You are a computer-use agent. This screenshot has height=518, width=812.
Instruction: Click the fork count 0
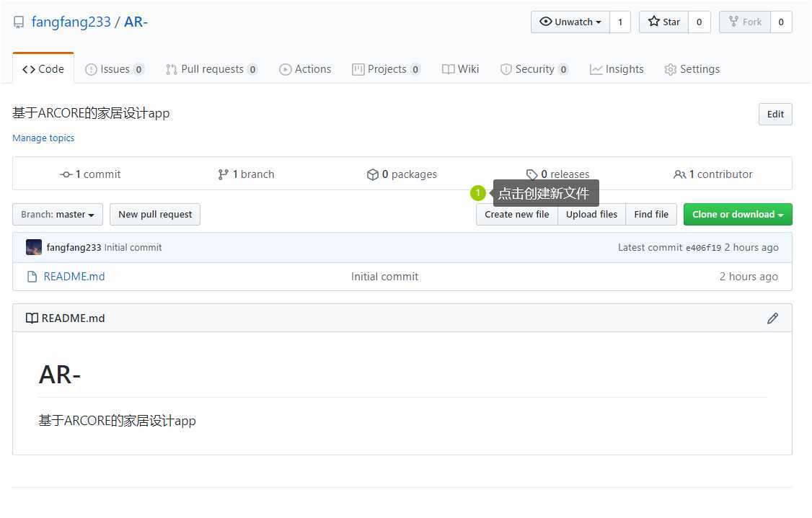tap(781, 22)
